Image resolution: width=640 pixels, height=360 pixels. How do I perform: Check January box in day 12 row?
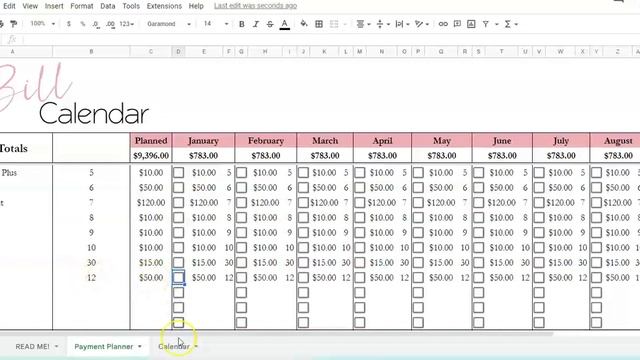click(178, 278)
